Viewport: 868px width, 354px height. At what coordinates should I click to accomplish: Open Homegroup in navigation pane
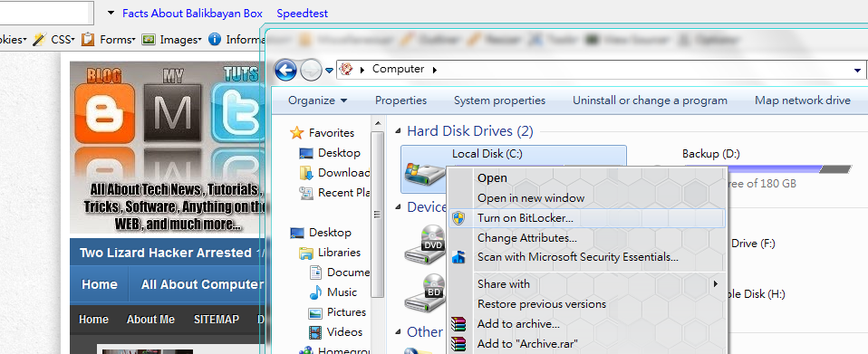coord(343,350)
